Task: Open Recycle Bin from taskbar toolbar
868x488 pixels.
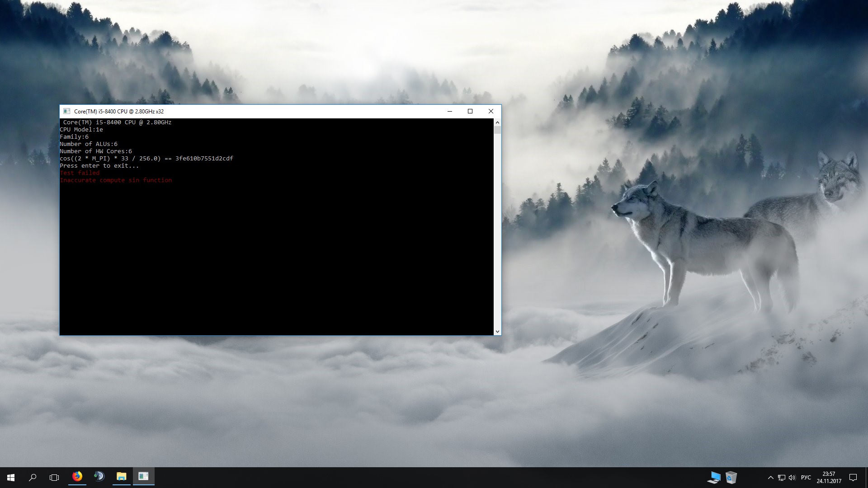Action: pos(731,477)
